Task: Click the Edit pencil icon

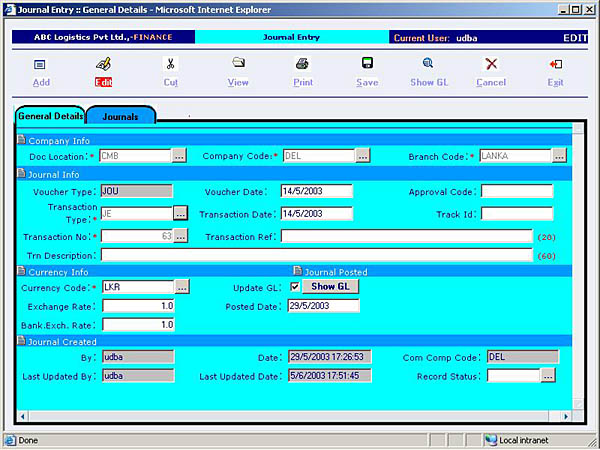Action: coord(103,64)
